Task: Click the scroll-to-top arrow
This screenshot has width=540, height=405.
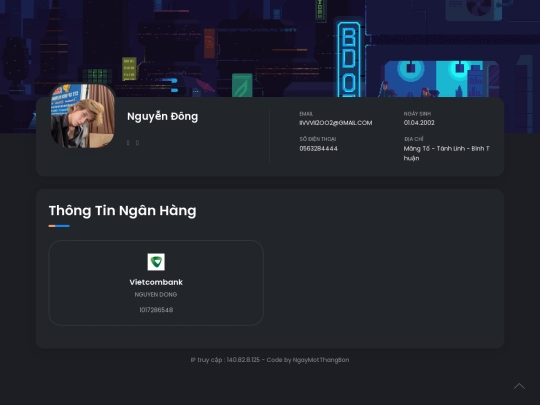Action: 519,386
